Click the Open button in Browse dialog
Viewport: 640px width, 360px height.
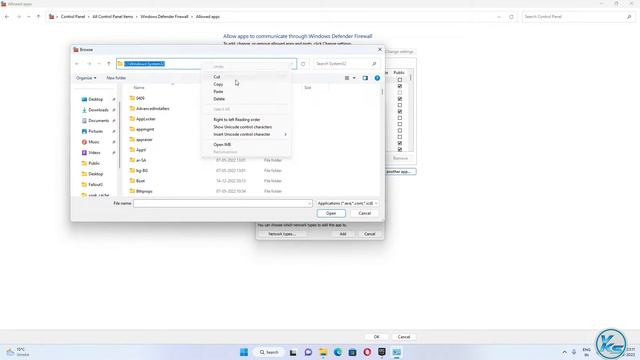coord(331,213)
